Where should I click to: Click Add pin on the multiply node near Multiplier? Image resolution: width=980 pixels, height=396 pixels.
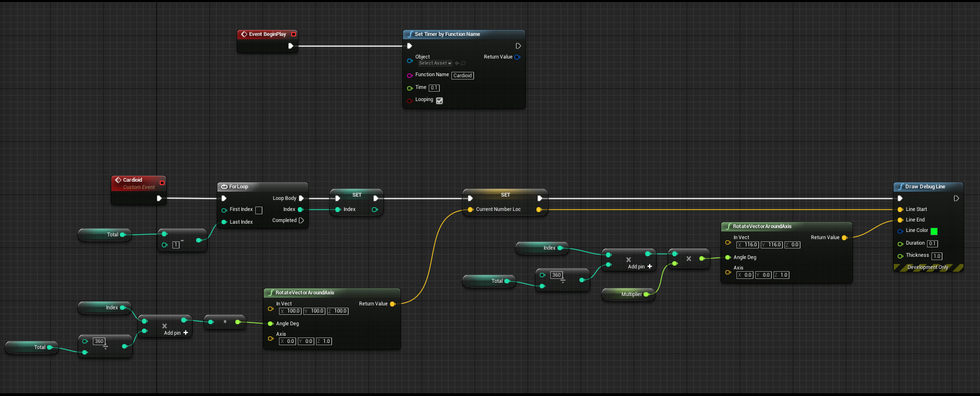click(x=640, y=267)
